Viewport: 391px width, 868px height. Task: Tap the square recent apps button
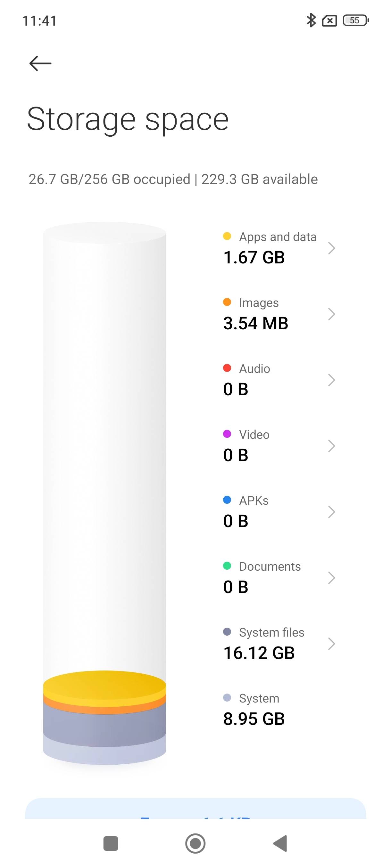click(x=111, y=843)
